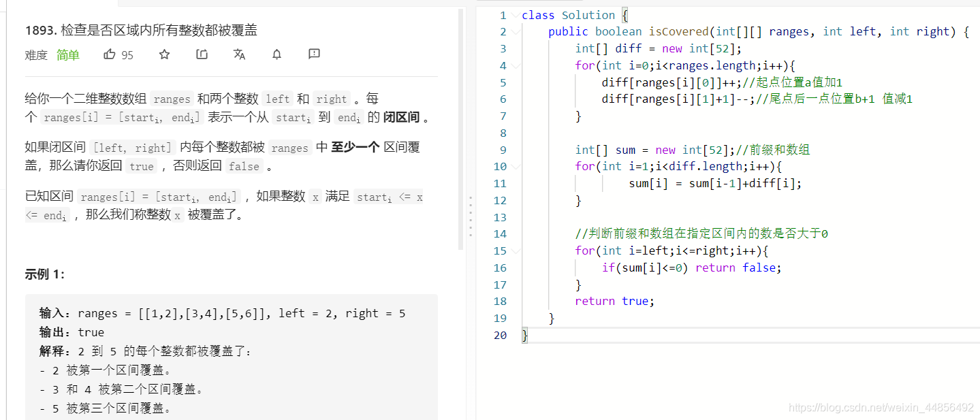The height and width of the screenshot is (420, 980).
Task: Click code line 'int[] sum = new int[52];'
Action: point(654,150)
